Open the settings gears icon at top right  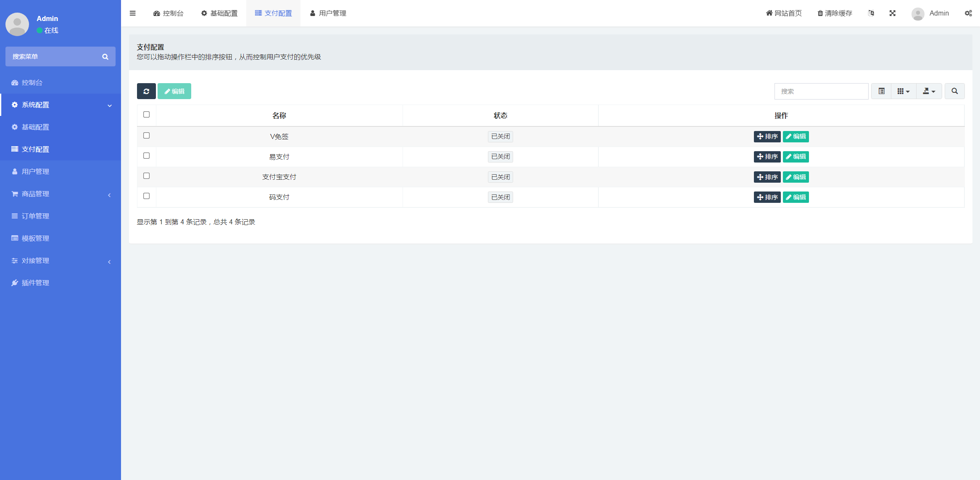968,13
